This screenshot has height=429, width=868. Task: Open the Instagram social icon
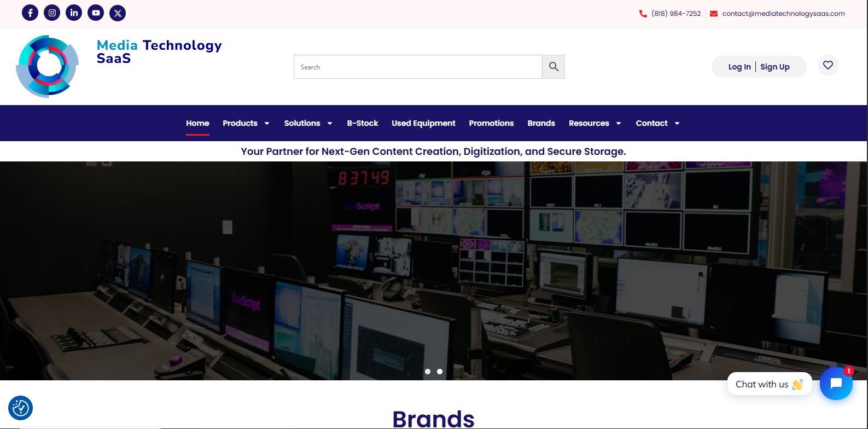coord(52,13)
